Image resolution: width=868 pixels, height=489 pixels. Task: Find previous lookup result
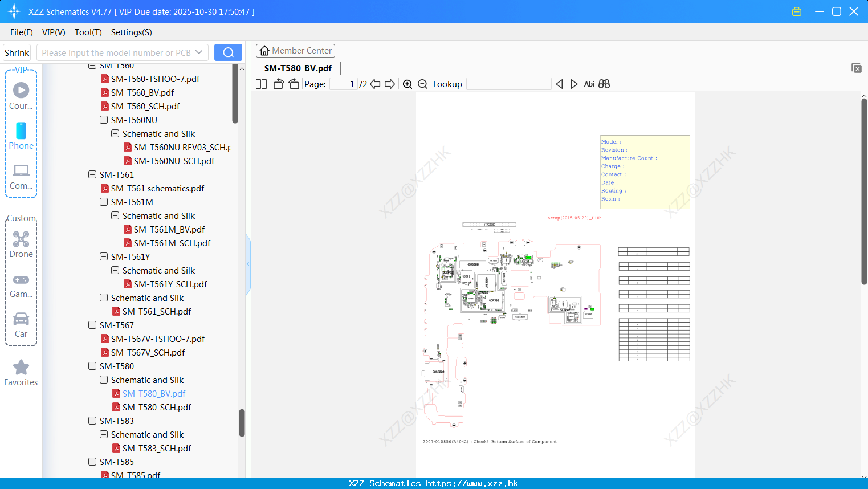[559, 84]
